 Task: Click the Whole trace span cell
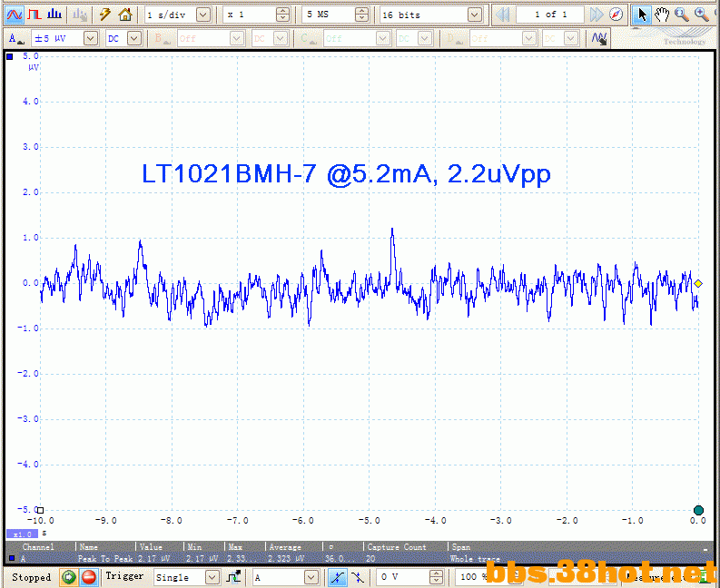[x=475, y=559]
